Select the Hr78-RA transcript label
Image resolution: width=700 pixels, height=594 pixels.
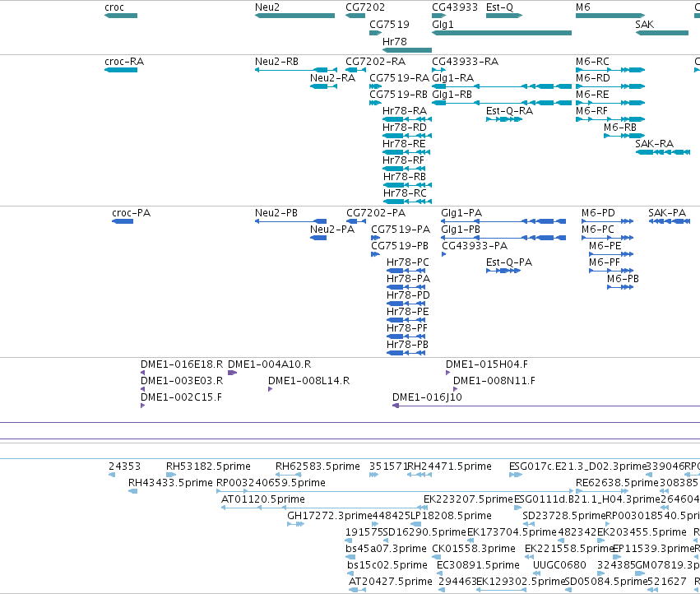(405, 111)
